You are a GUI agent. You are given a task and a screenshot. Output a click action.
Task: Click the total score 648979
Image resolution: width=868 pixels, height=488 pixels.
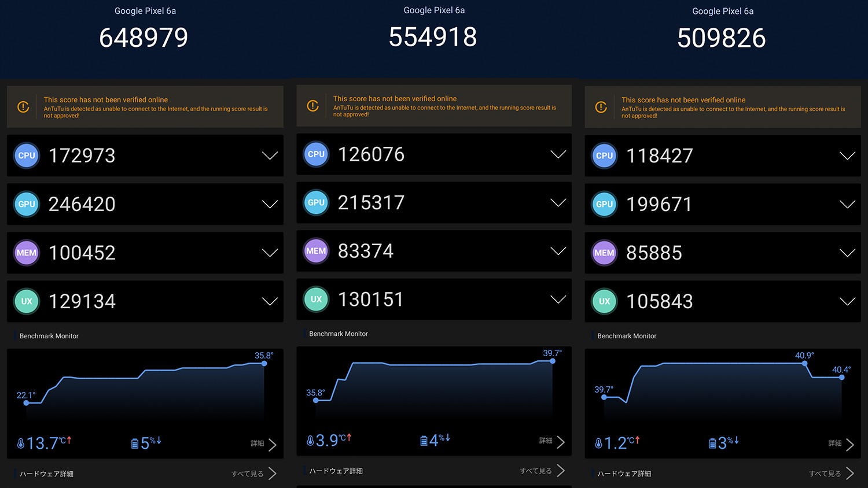pos(144,38)
